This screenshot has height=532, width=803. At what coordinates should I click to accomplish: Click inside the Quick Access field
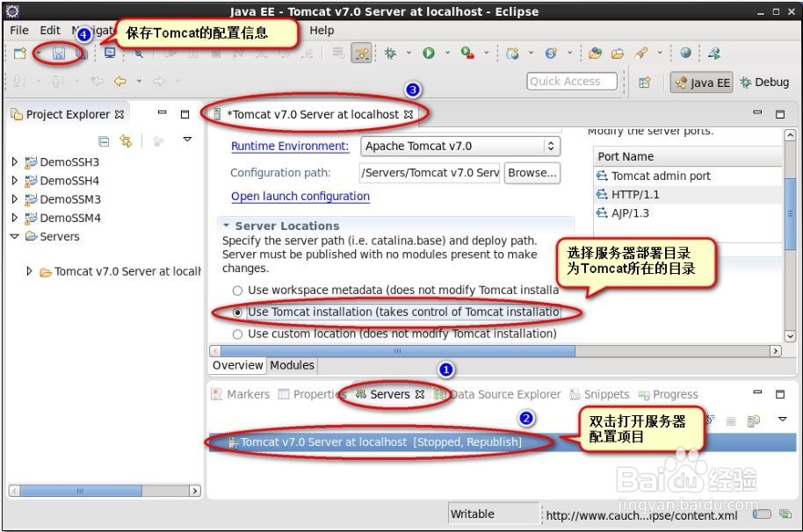(x=571, y=81)
